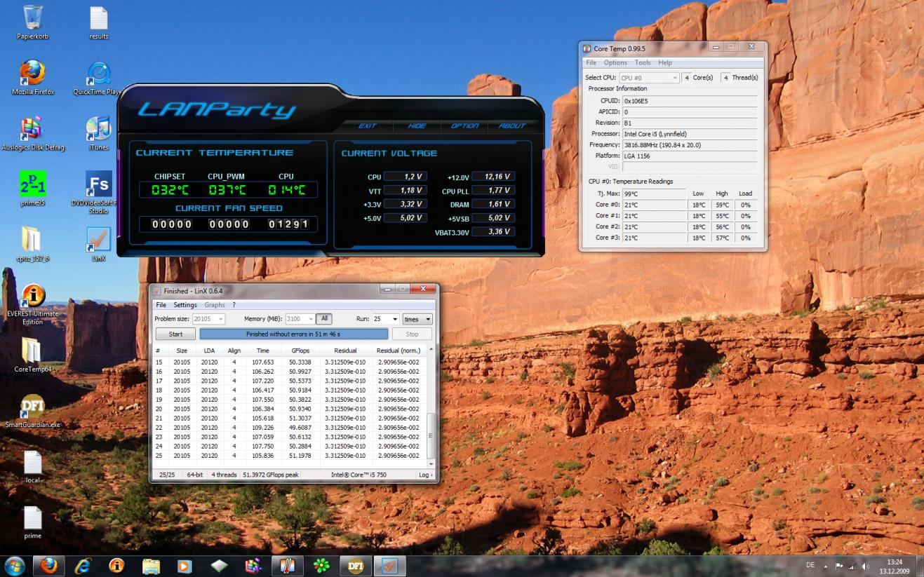The height and width of the screenshot is (577, 924).
Task: Open the Settings menu in LinX
Action: [x=185, y=305]
